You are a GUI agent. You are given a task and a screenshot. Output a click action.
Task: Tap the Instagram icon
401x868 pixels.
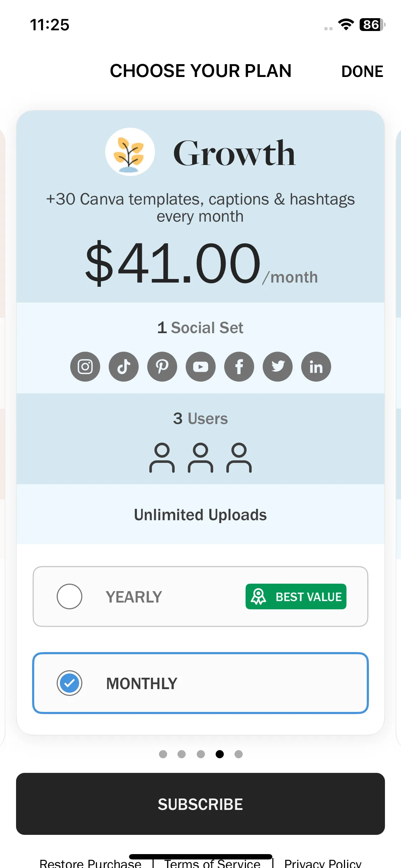pos(85,367)
